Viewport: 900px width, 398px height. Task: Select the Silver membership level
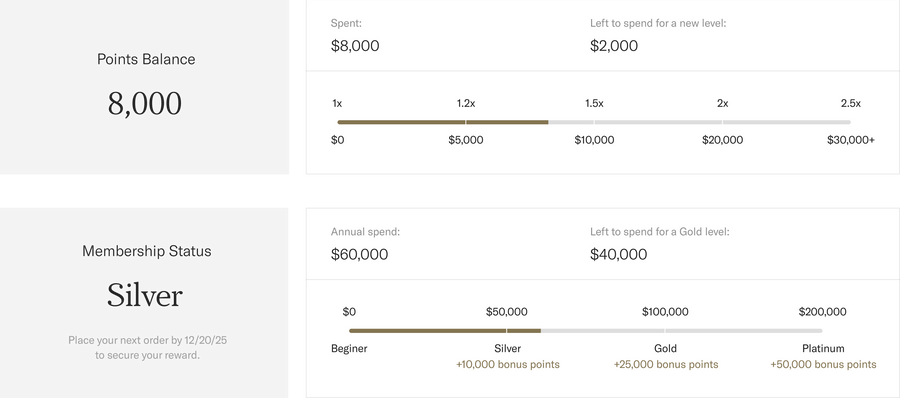[x=507, y=349]
